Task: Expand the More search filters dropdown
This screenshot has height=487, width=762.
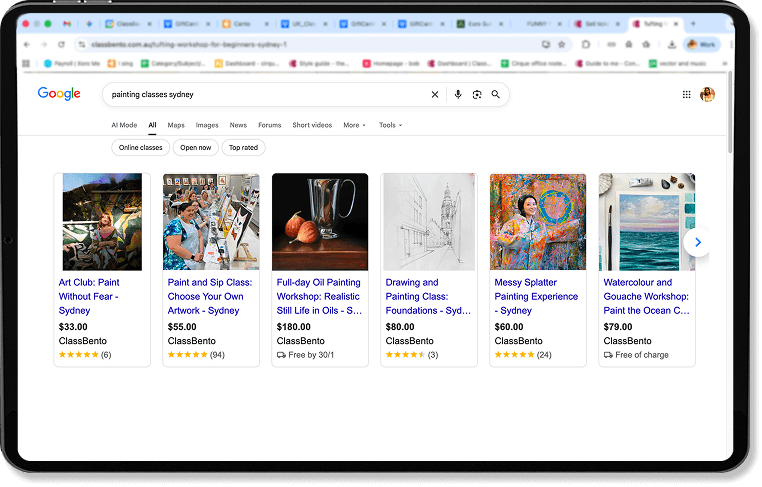Action: tap(354, 125)
